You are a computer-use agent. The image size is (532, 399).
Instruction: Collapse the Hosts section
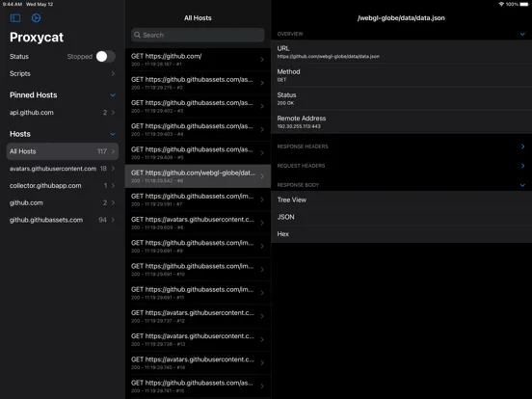(113, 134)
